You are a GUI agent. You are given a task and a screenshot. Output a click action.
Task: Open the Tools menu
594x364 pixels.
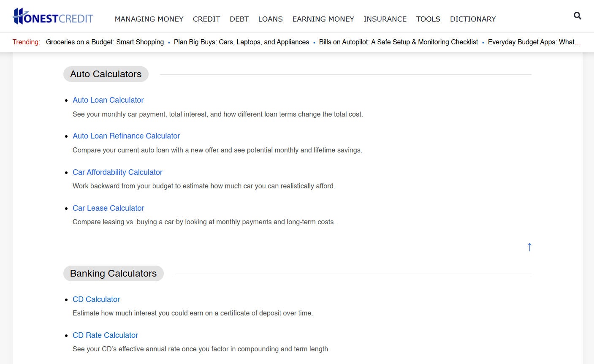pos(428,19)
